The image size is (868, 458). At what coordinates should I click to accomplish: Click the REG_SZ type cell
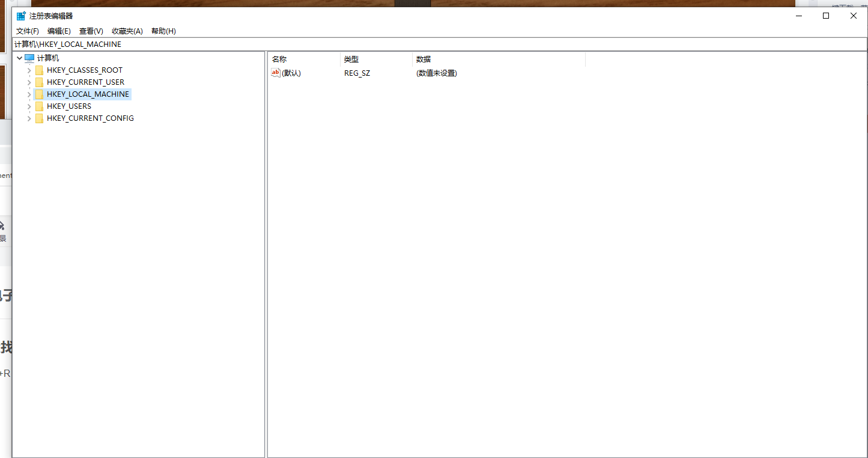(x=357, y=73)
